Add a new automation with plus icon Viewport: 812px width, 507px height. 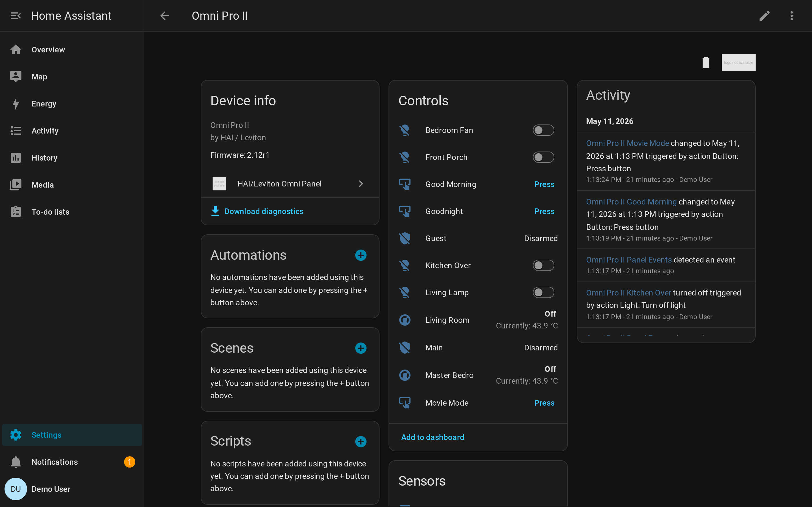(x=361, y=255)
